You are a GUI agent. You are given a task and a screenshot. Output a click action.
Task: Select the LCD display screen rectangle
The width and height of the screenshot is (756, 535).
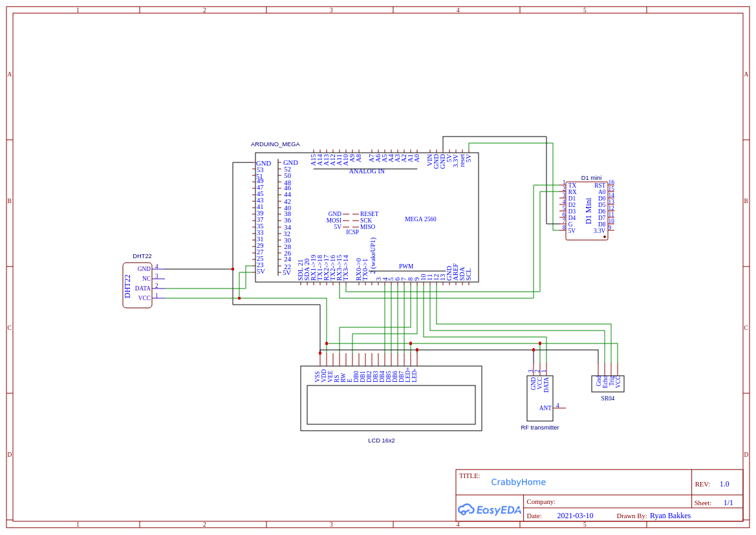click(391, 405)
